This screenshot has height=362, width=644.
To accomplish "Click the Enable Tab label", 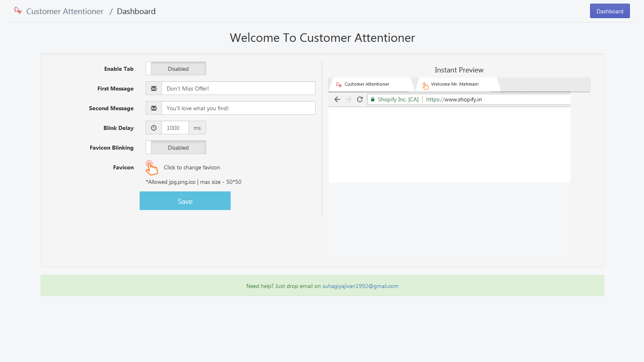I will click(x=119, y=69).
